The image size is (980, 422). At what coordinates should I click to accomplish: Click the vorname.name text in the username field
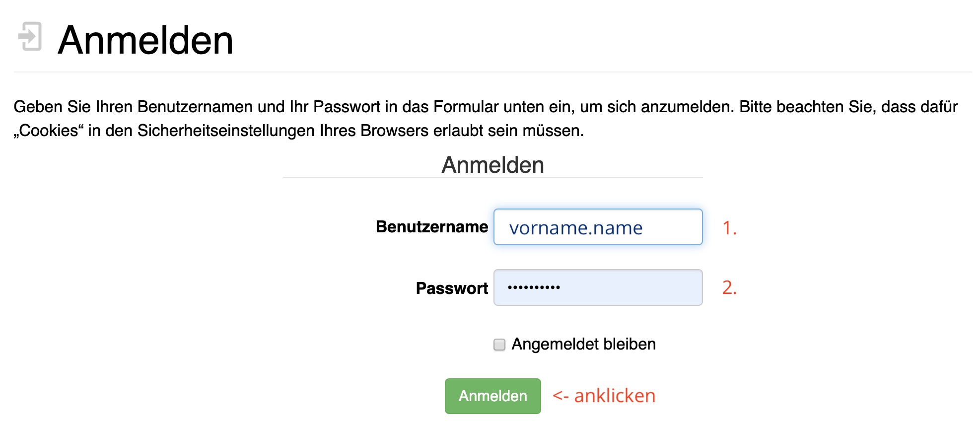click(x=576, y=228)
